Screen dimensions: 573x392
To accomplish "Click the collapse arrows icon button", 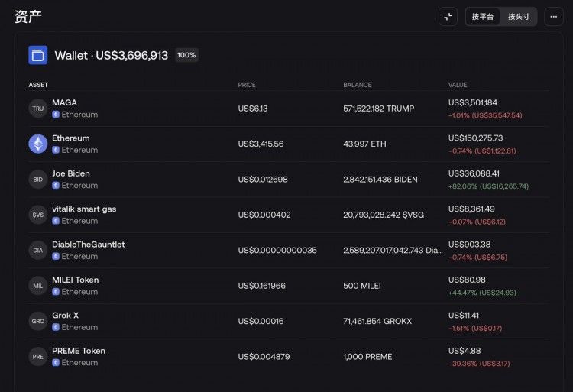I will pyautogui.click(x=448, y=17).
